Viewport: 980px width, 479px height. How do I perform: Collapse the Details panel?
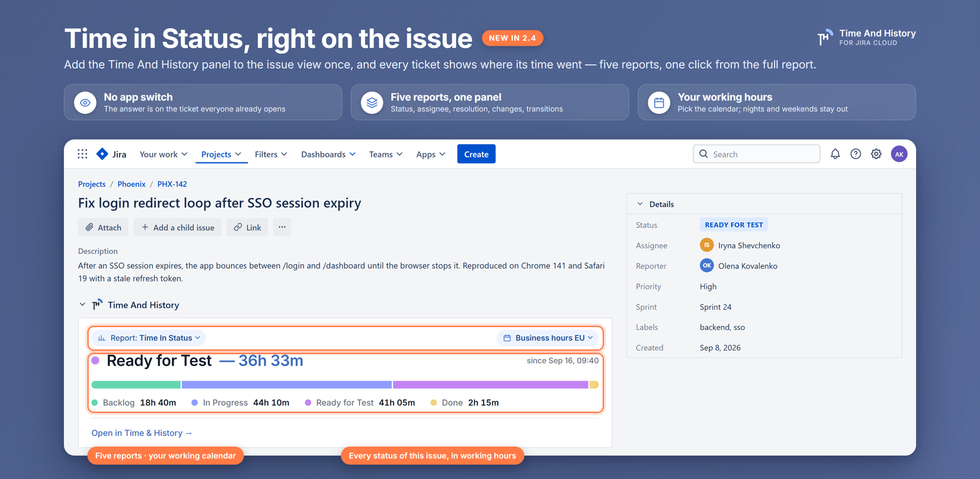640,204
